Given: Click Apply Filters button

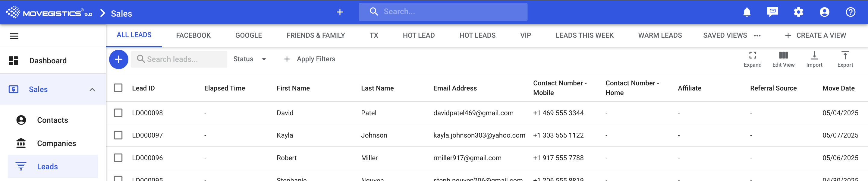Looking at the screenshot, I should click(309, 59).
